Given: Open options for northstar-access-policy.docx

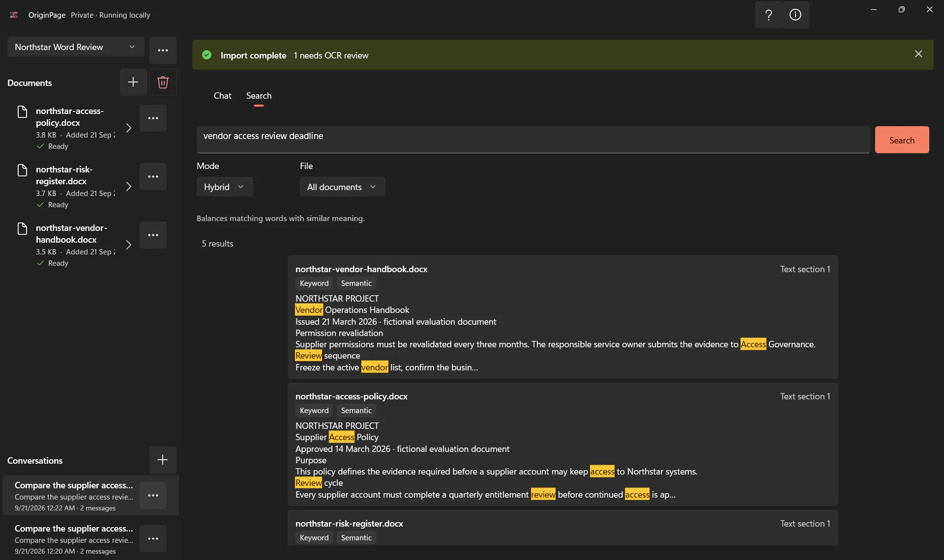Looking at the screenshot, I should coord(153,118).
